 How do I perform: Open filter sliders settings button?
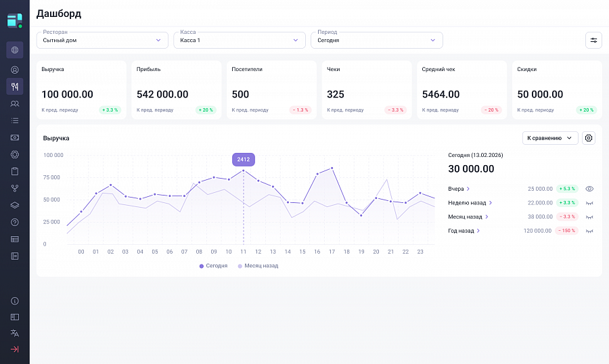[593, 41]
